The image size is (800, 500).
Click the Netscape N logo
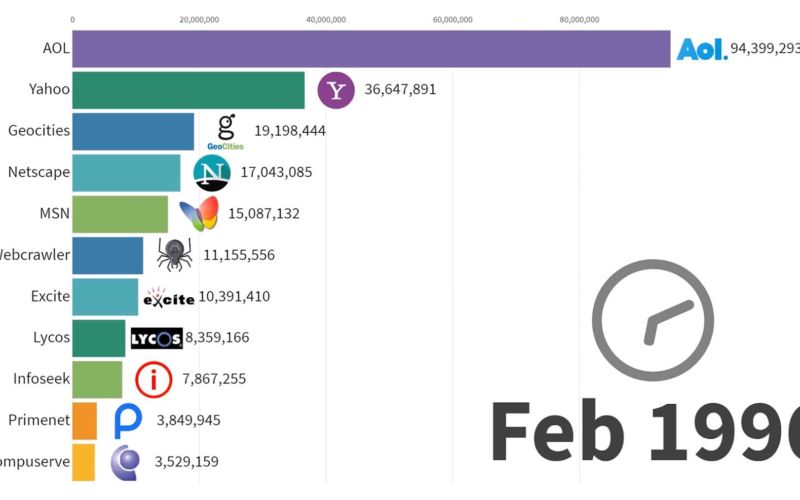(x=211, y=173)
